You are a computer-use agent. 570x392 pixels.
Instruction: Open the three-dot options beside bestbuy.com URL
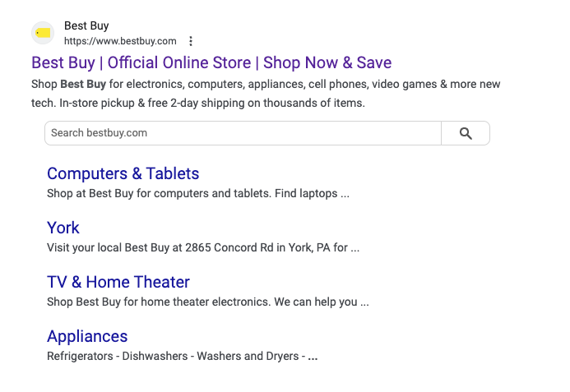click(x=191, y=41)
